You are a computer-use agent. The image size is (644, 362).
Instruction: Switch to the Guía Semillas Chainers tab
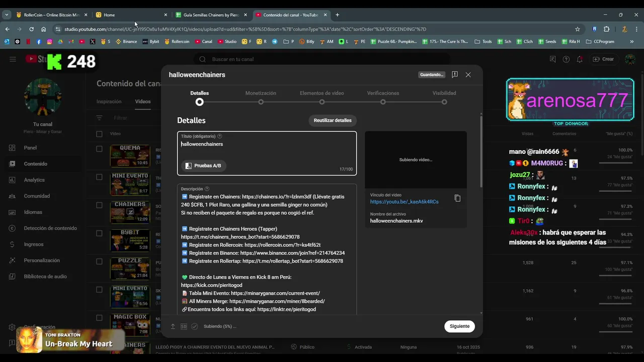[x=211, y=15]
